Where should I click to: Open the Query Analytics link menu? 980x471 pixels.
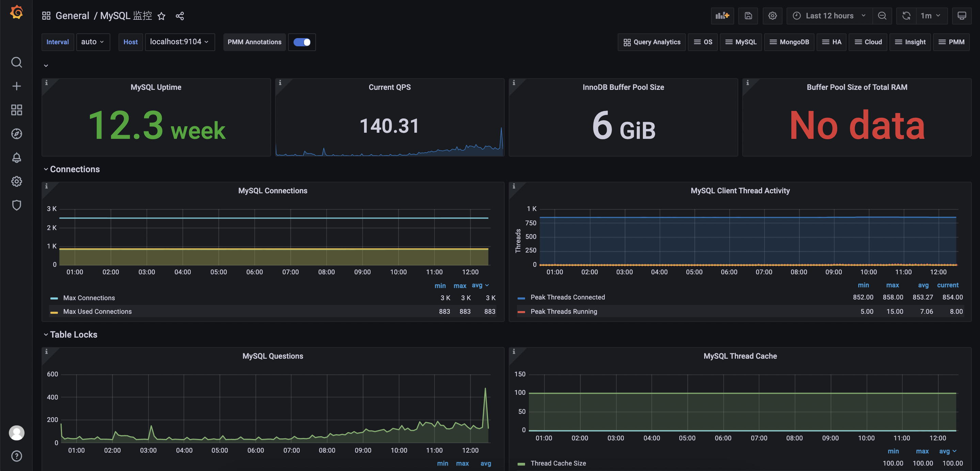coord(652,42)
